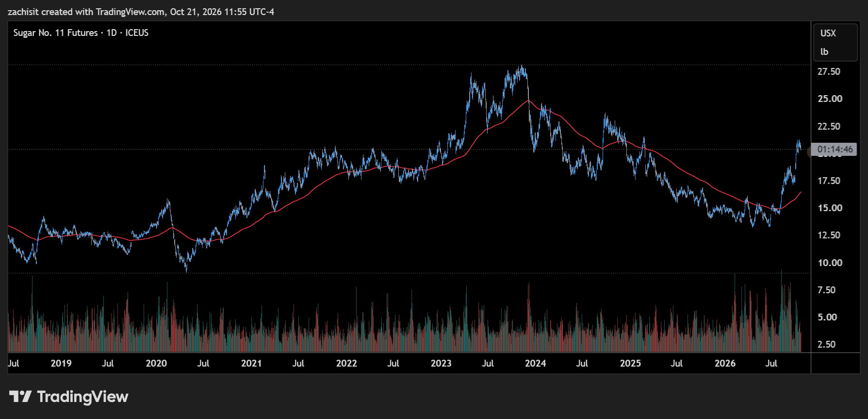Viewport: 868px width, 419px height.
Task: Click the 22.50 price axis label
Action: [829, 126]
